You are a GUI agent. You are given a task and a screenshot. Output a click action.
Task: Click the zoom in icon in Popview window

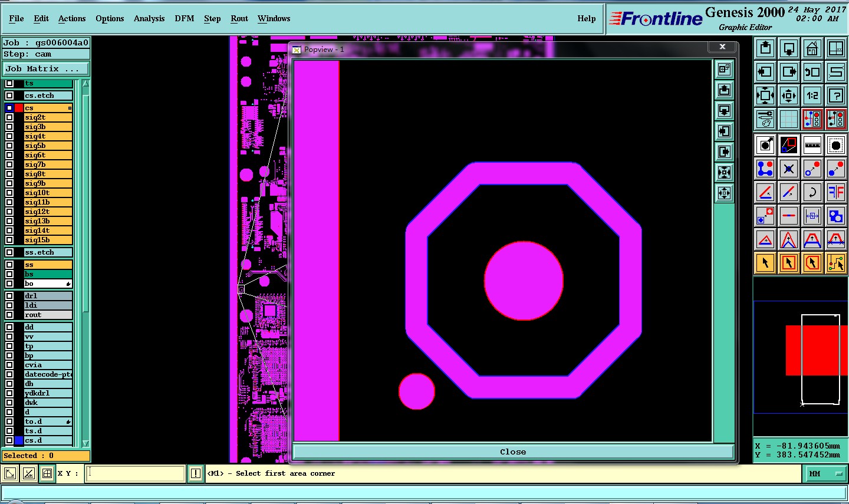(725, 173)
